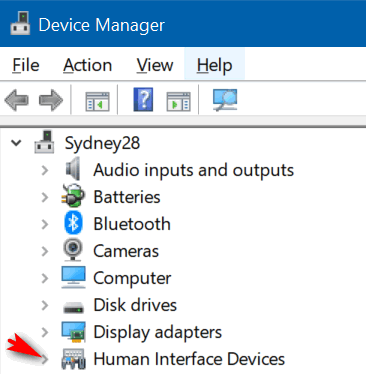Select the 'Computer' label
Viewport: 366px width, 374px height.
point(132,279)
